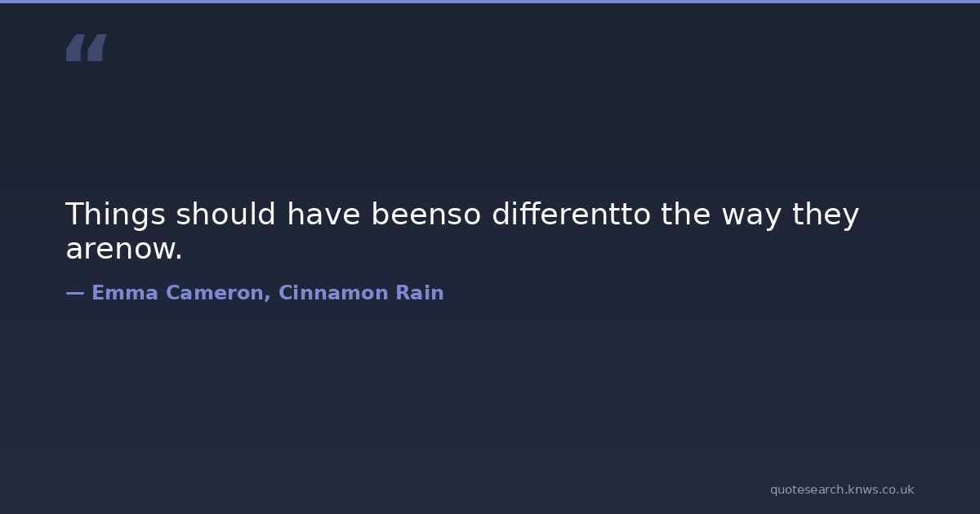Click the purple accent bar at the top

pos(490,2)
